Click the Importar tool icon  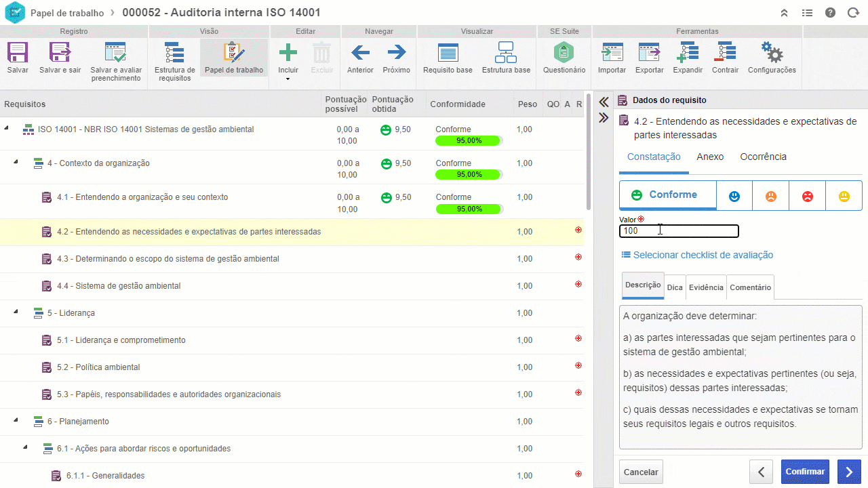[612, 52]
